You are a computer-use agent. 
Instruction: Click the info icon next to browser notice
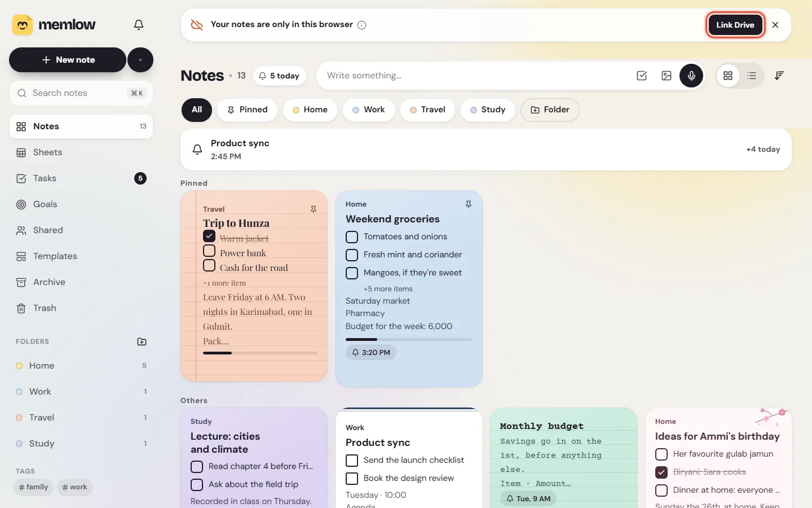(362, 25)
